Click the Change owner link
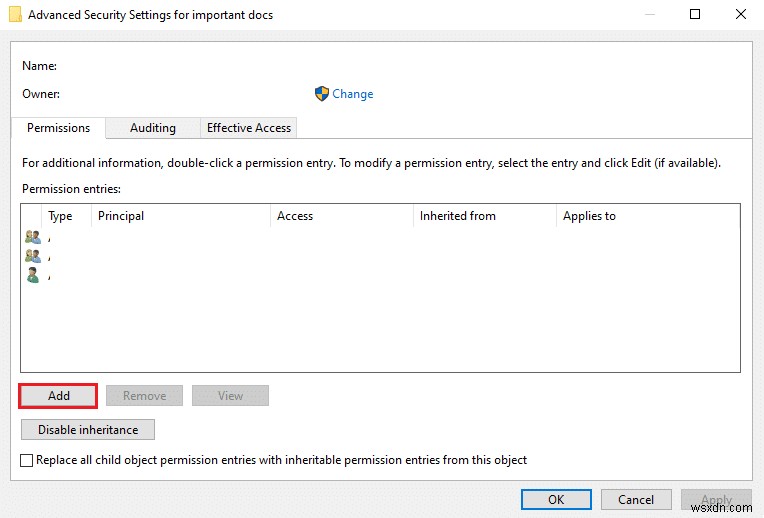This screenshot has width=764, height=518. click(x=352, y=94)
